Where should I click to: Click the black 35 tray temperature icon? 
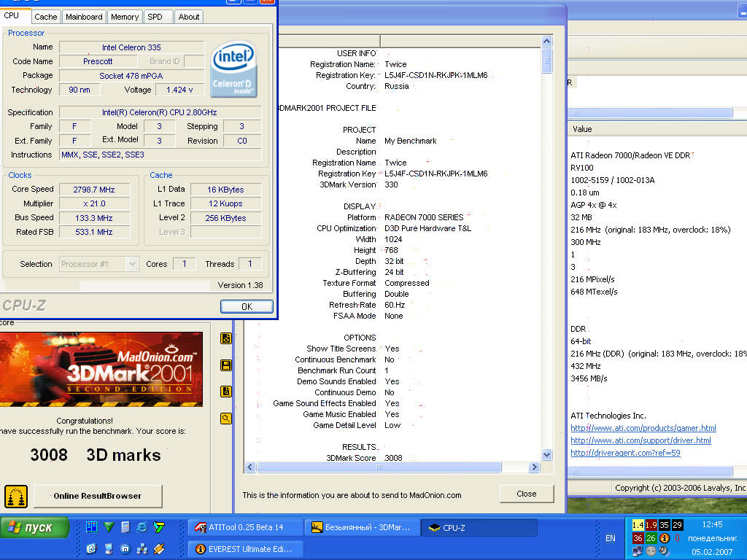(664, 525)
